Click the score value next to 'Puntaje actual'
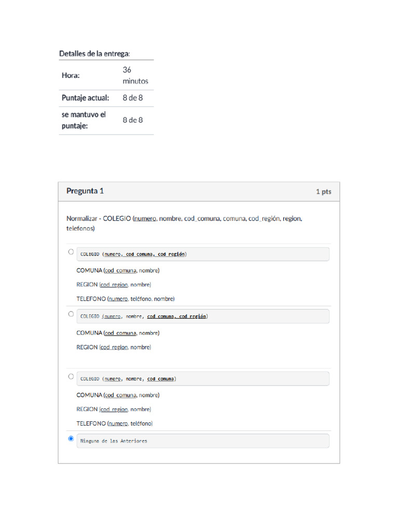 tap(132, 98)
